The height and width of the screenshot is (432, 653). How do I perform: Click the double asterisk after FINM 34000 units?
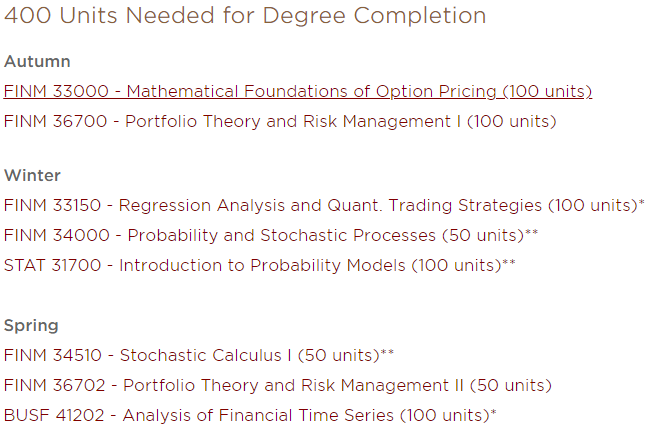click(531, 232)
